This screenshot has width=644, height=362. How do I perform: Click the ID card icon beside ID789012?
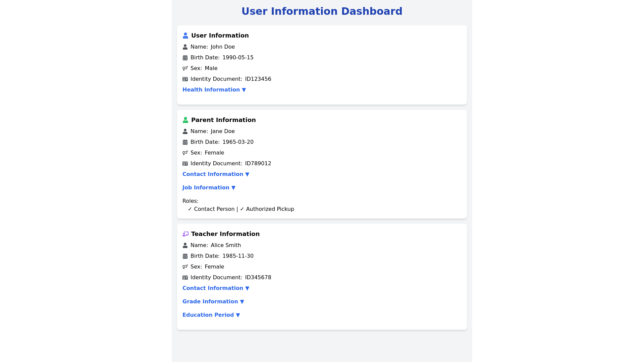[185, 164]
